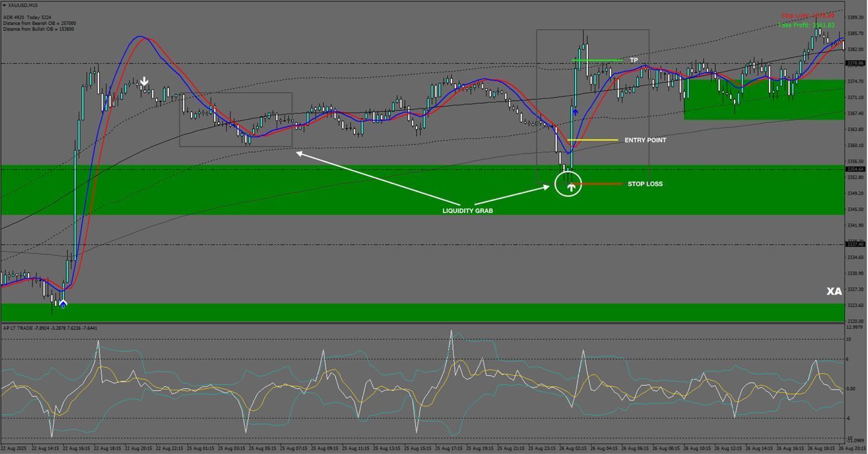The image size is (868, 454).
Task: Click the 3378.86 price level marker
Action: pos(855,63)
